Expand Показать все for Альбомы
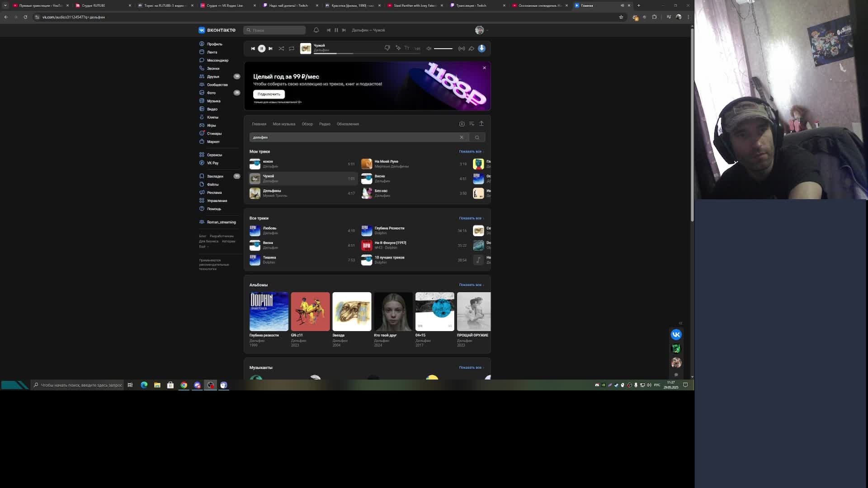Image resolution: width=868 pixels, height=488 pixels. [471, 285]
